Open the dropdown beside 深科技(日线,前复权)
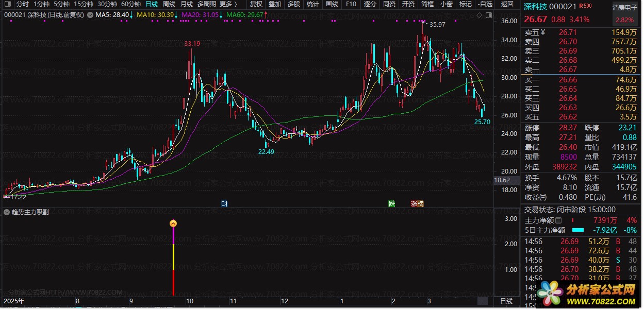Image resolution: width=644 pixels, height=310 pixels. click(91, 15)
